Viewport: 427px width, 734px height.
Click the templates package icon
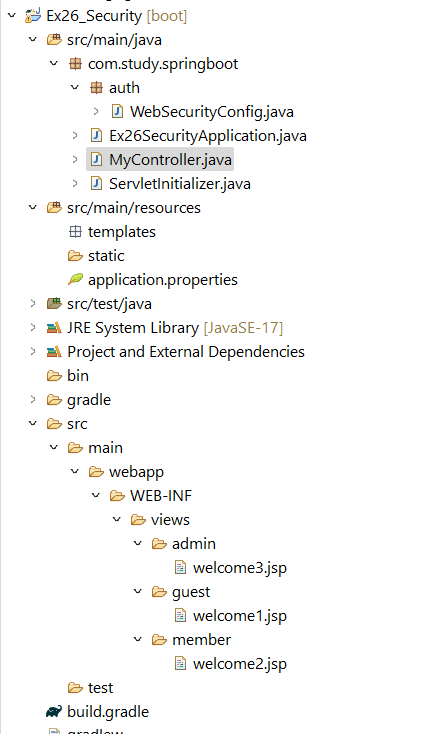click(75, 231)
